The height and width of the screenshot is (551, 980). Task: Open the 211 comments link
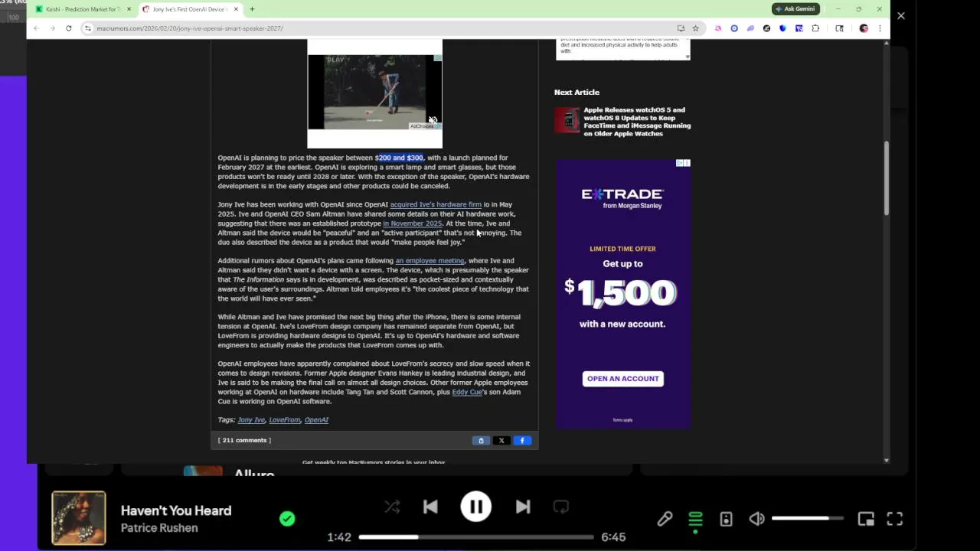tap(244, 440)
